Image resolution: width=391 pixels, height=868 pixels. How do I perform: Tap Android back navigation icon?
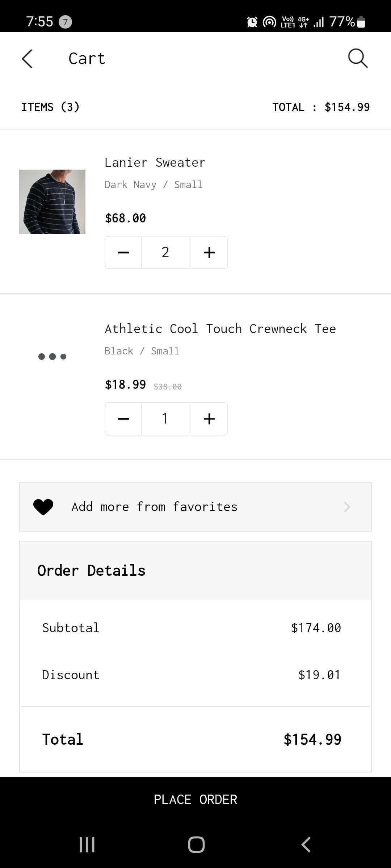(306, 845)
